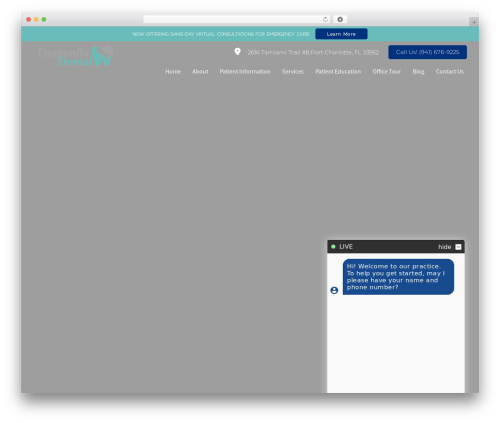Click the chat minimize square icon

click(x=458, y=247)
